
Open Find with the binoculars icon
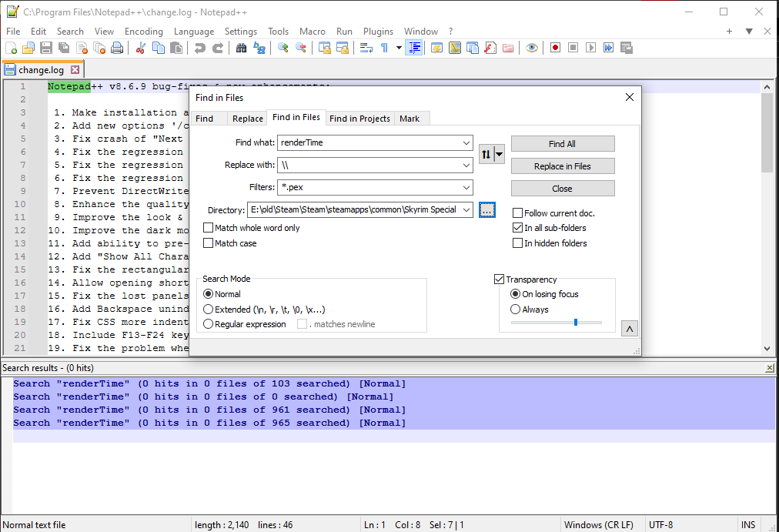pos(242,48)
